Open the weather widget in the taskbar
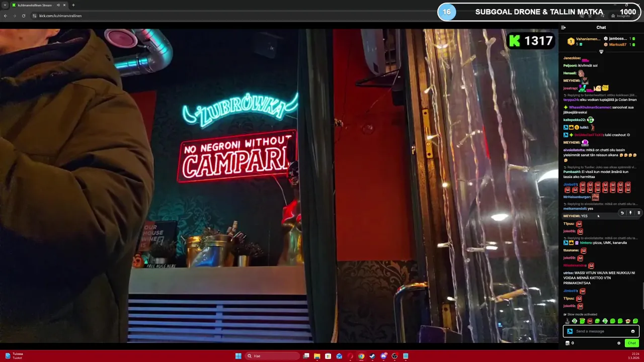Image resolution: width=644 pixels, height=362 pixels. 14,356
